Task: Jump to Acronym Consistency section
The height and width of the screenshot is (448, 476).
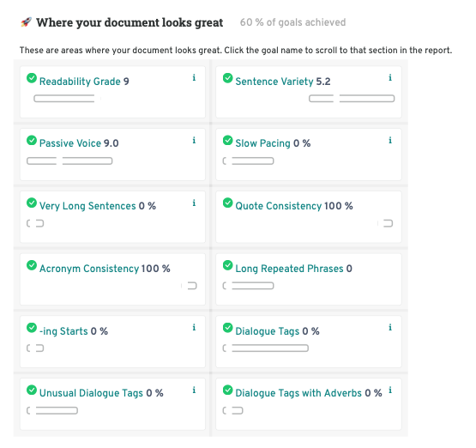Action: [89, 269]
